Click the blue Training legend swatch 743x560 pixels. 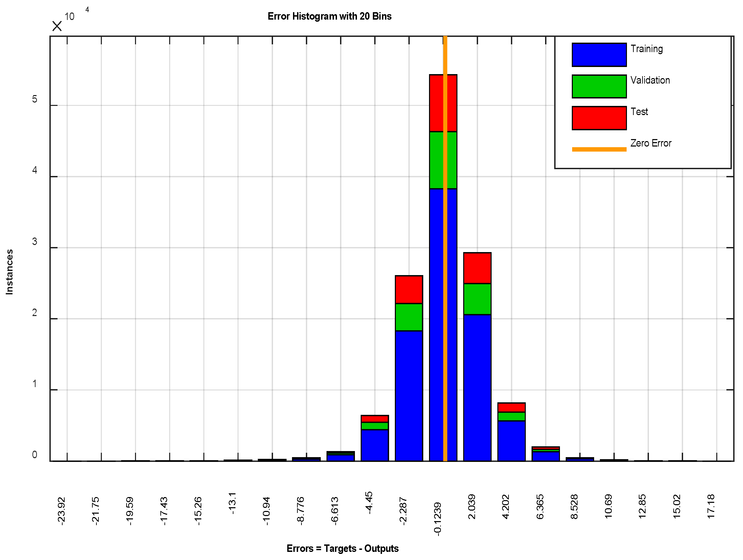point(599,54)
